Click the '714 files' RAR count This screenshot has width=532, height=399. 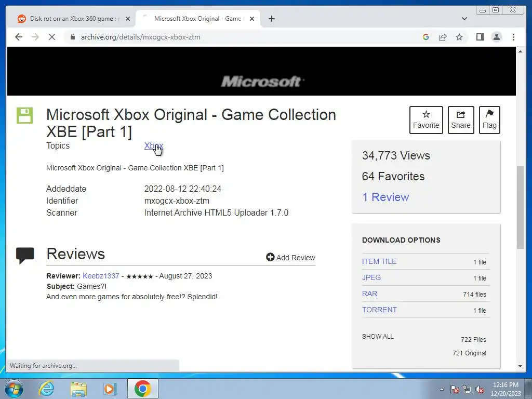coord(474,295)
